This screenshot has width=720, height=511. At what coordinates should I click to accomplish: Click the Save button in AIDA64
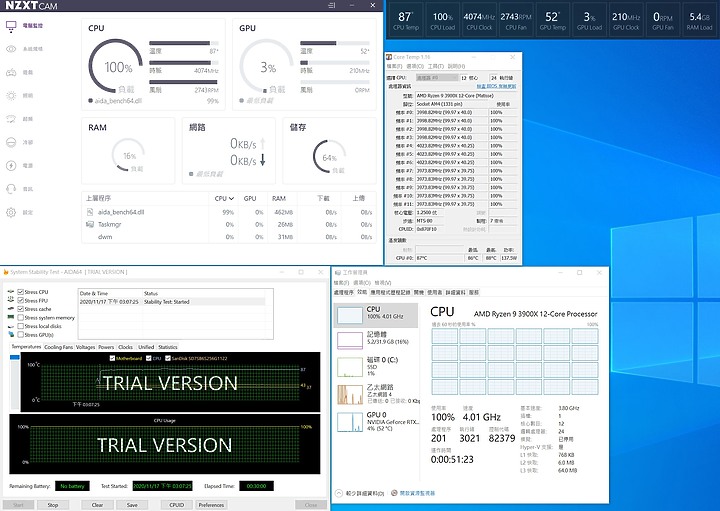point(132,505)
